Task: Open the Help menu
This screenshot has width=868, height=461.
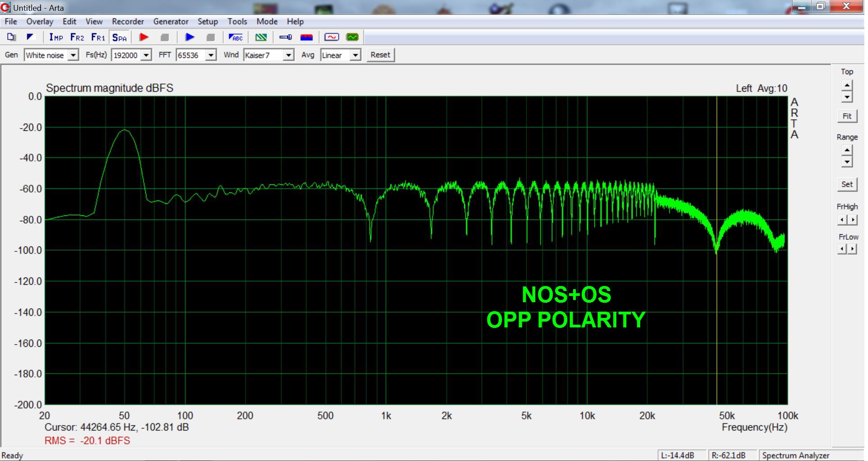Action: (295, 22)
